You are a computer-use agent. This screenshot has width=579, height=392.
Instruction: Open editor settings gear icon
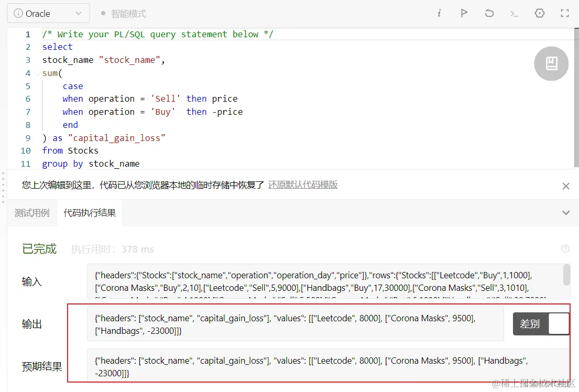(540, 13)
